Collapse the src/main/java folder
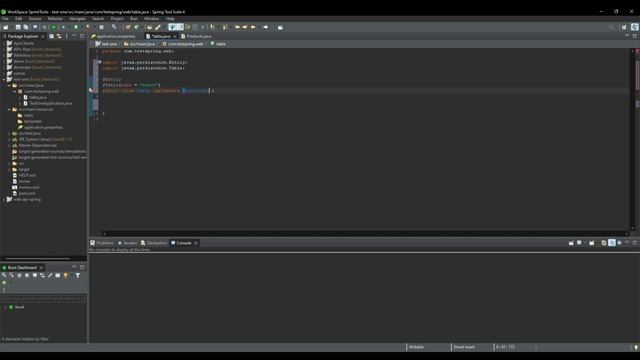This screenshot has height=360, width=640. [9, 86]
